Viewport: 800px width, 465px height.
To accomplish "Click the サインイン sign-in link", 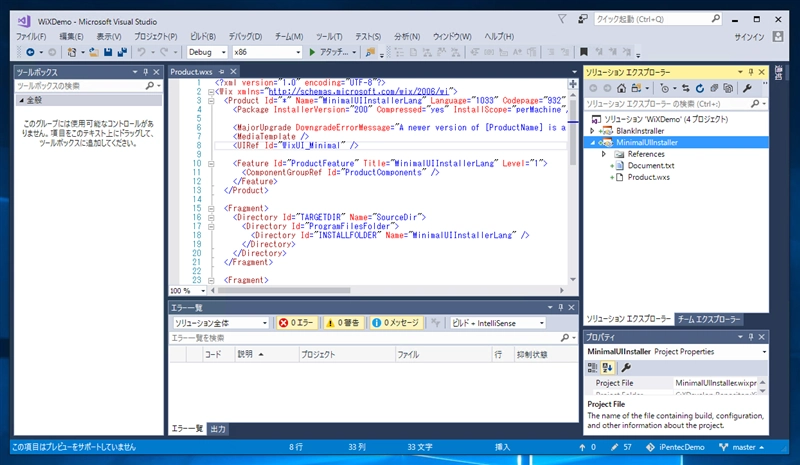I will (749, 36).
